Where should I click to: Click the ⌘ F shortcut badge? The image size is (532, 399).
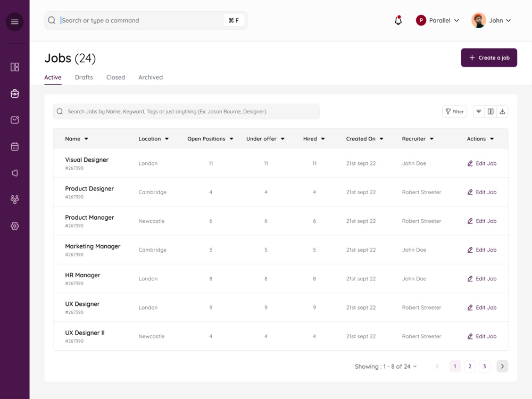point(234,20)
